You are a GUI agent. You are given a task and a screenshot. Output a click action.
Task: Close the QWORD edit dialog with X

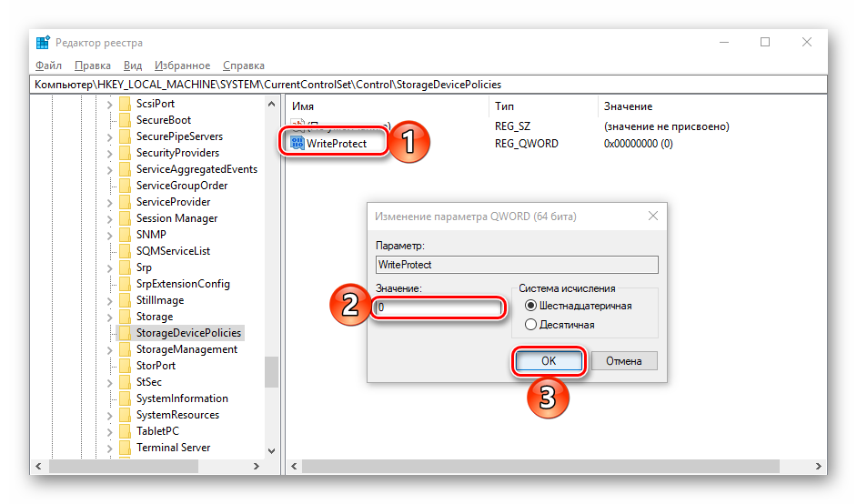coord(651,217)
